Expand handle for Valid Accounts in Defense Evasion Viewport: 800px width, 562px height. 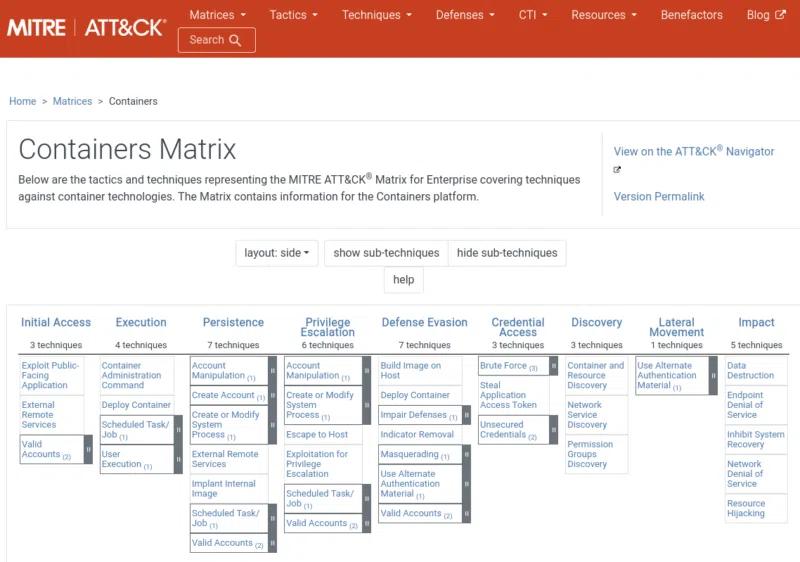coord(466,513)
